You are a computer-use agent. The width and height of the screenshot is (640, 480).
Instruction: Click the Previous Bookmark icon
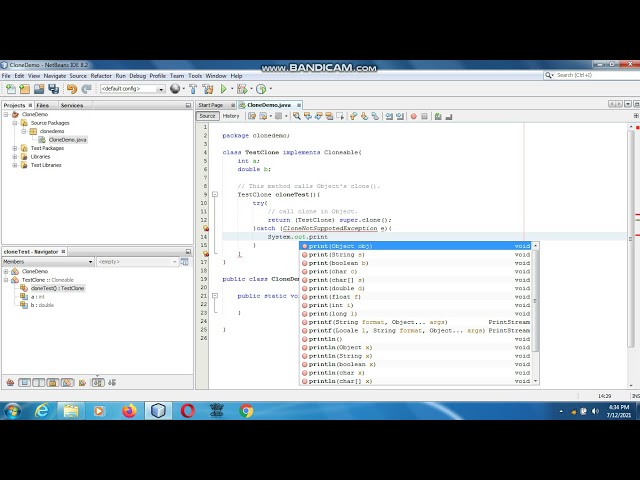point(353,116)
